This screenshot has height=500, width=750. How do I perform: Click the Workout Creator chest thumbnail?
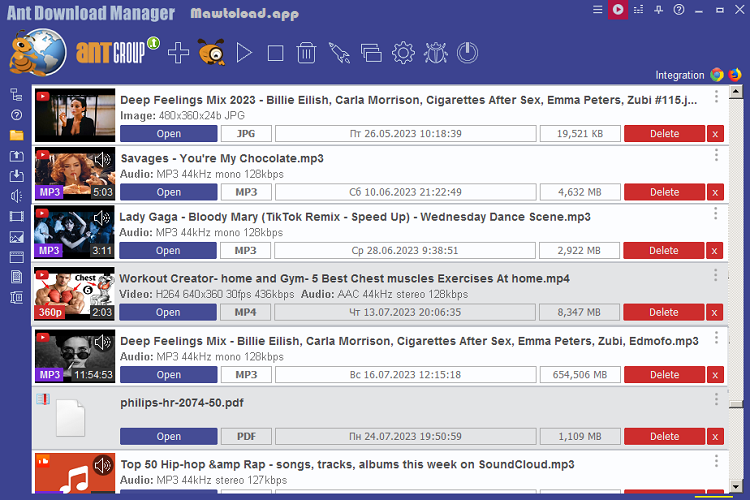(x=74, y=294)
